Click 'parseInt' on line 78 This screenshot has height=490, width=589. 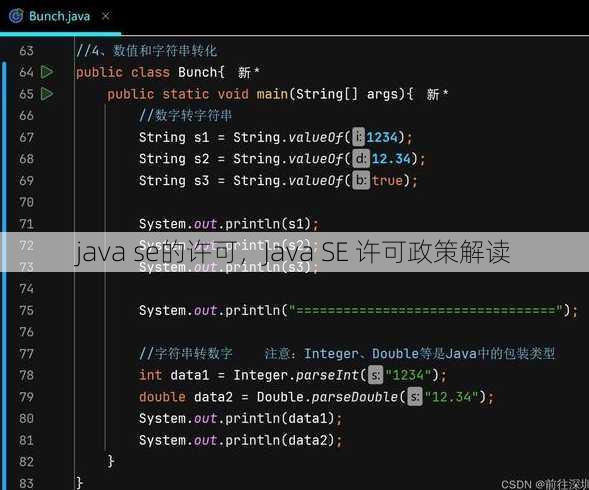pyautogui.click(x=327, y=375)
